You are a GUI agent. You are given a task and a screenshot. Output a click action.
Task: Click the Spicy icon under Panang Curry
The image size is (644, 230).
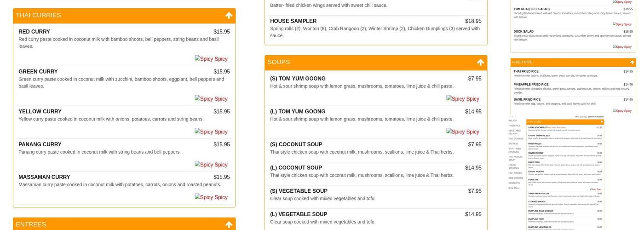click(211, 165)
